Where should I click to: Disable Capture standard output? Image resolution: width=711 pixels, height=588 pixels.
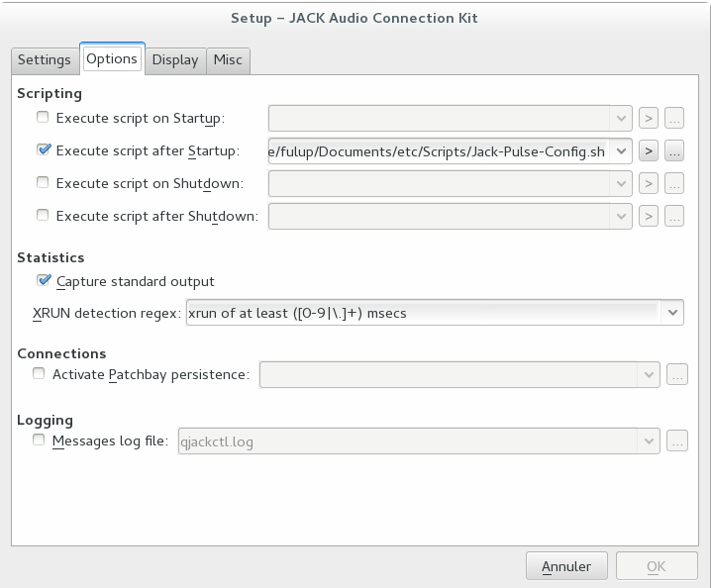44,281
